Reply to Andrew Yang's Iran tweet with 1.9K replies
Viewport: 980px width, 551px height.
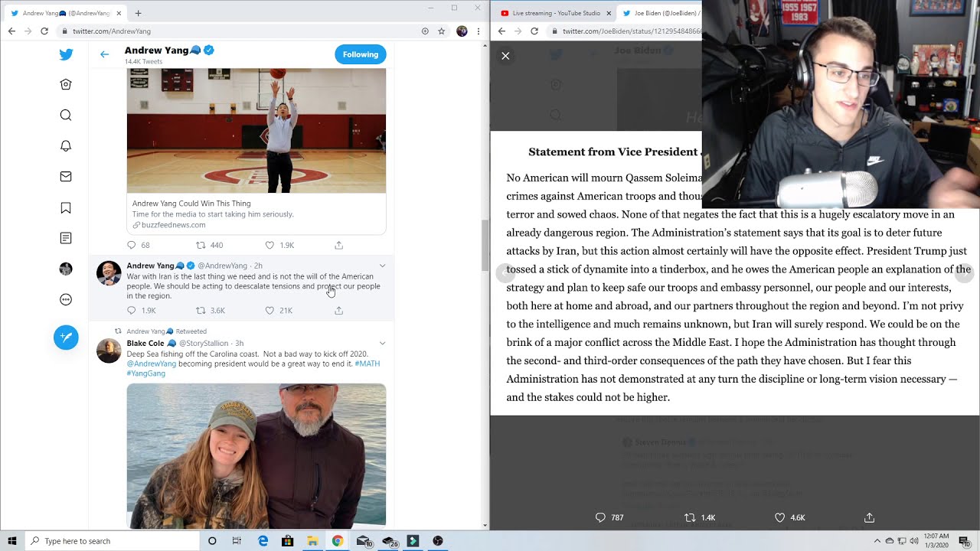point(132,311)
